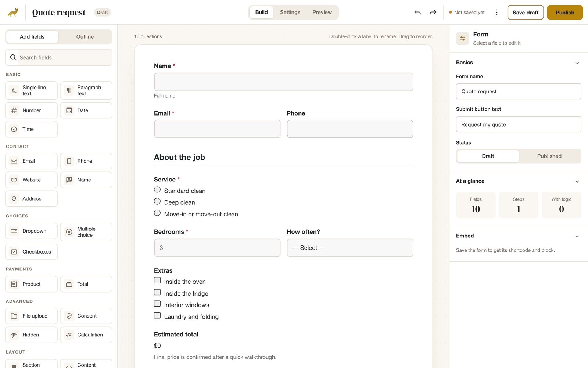Set form status to Draft
The width and height of the screenshot is (588, 368).
click(x=488, y=156)
